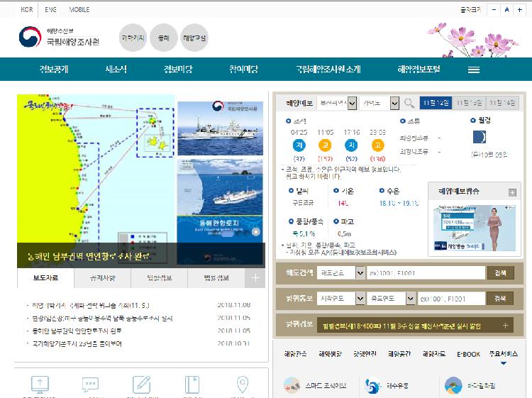
Task: Click the KOR language link
Action: [x=27, y=10]
